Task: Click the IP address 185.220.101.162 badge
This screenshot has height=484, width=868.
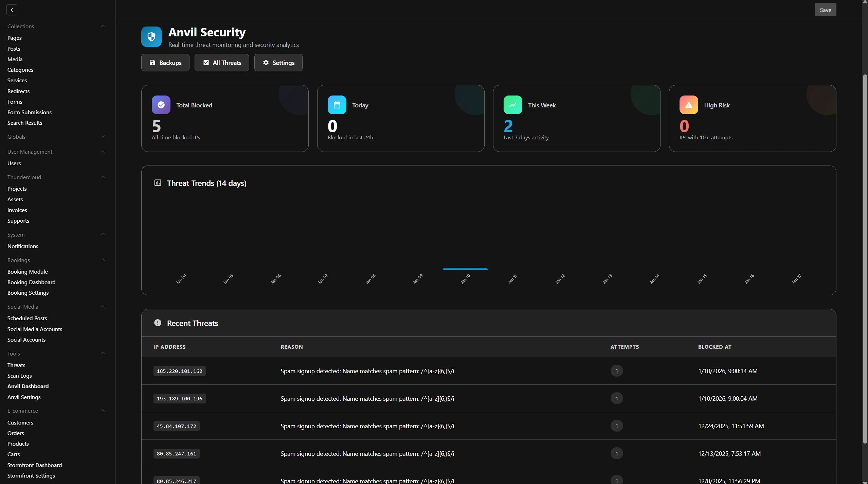Action: coord(179,371)
